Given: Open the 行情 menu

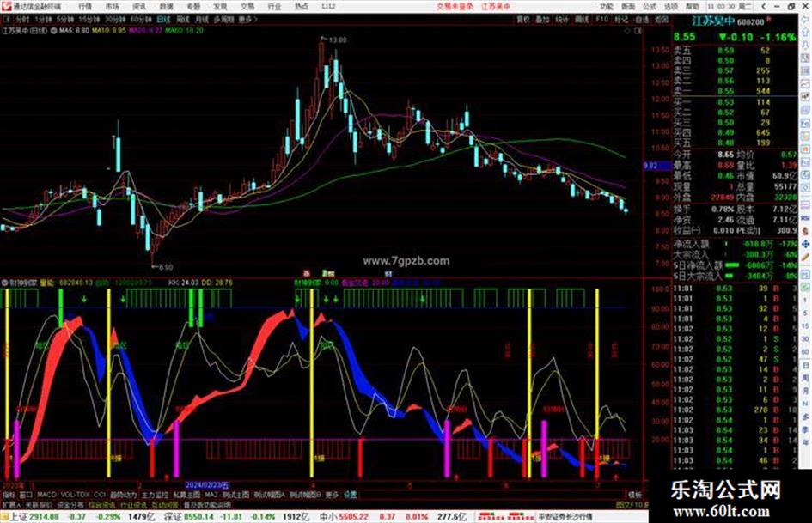Looking at the screenshot, I should 85,6.
